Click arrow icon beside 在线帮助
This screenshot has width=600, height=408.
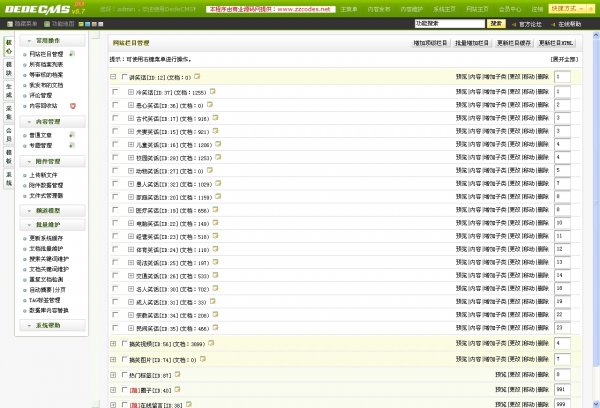pyautogui.click(x=553, y=24)
